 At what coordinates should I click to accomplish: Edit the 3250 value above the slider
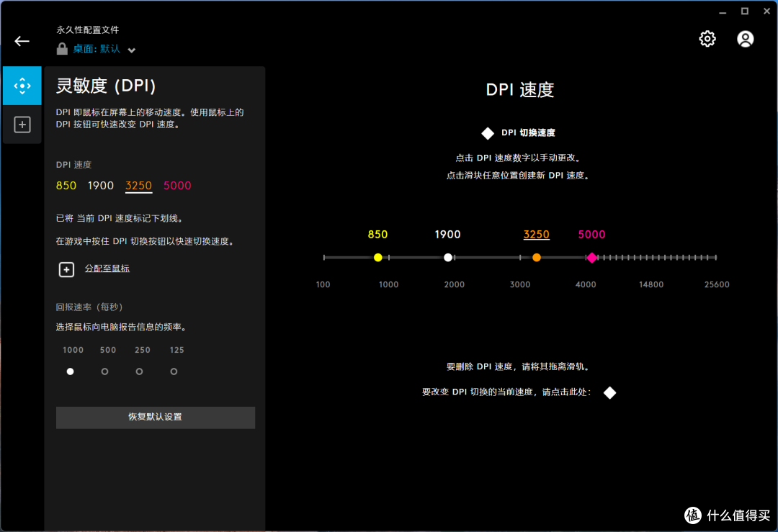(537, 235)
